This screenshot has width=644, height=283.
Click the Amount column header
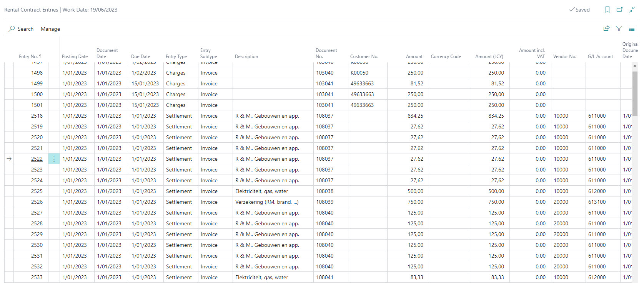pyautogui.click(x=414, y=57)
